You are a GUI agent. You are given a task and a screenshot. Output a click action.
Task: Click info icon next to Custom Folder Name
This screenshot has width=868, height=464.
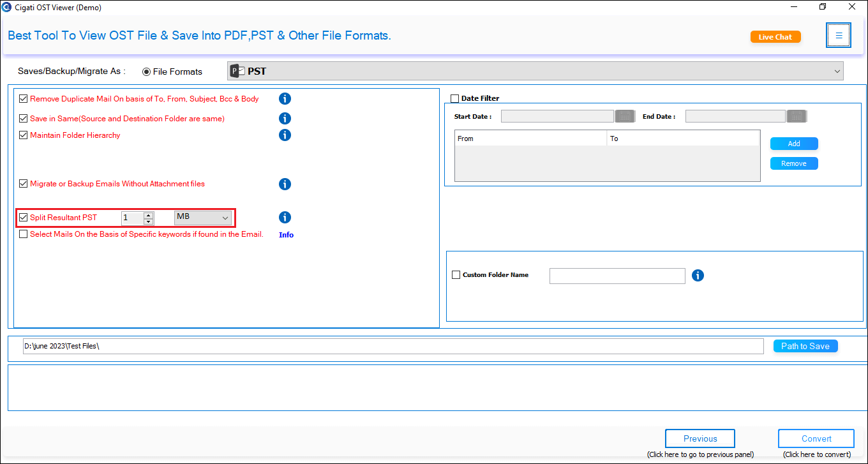(x=698, y=275)
